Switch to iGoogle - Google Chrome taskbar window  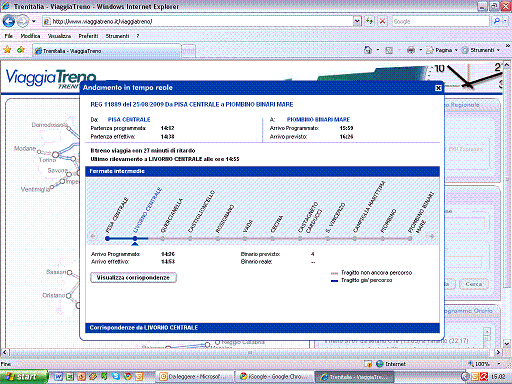pos(274,377)
